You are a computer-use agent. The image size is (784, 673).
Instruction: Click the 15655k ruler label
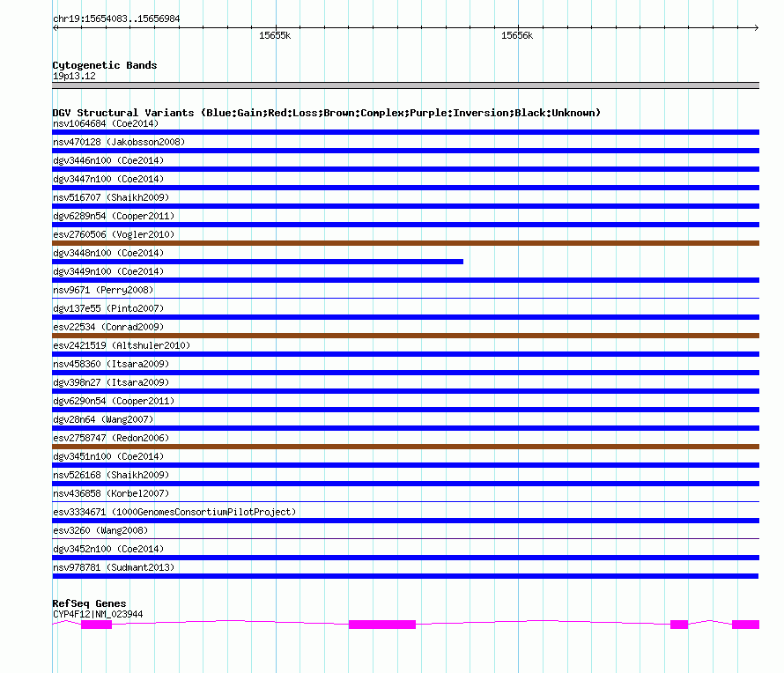click(x=275, y=35)
